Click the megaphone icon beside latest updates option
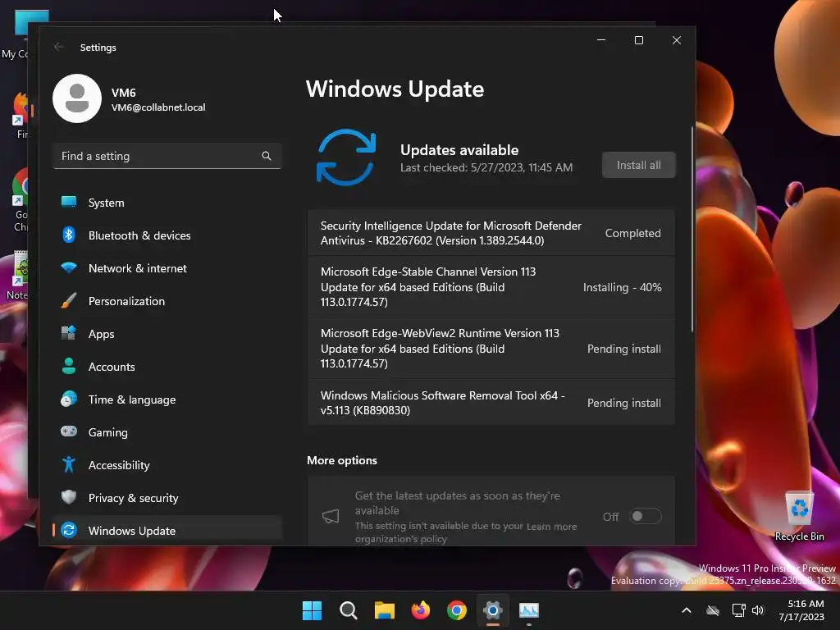The image size is (840, 630). (331, 517)
